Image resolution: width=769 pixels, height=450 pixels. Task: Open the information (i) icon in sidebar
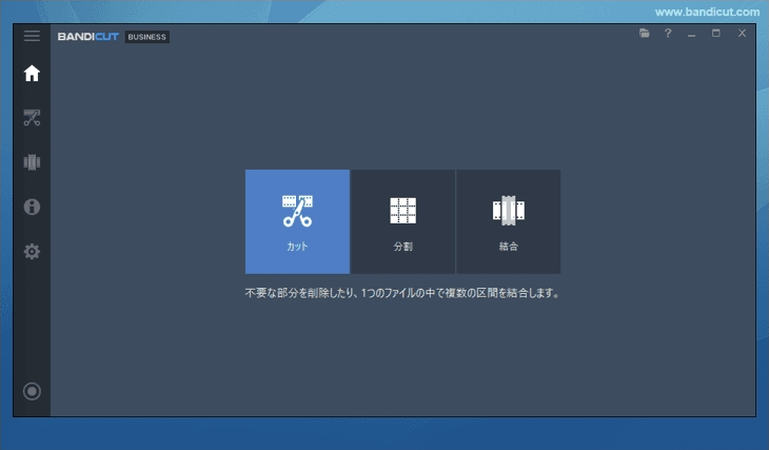click(x=32, y=207)
